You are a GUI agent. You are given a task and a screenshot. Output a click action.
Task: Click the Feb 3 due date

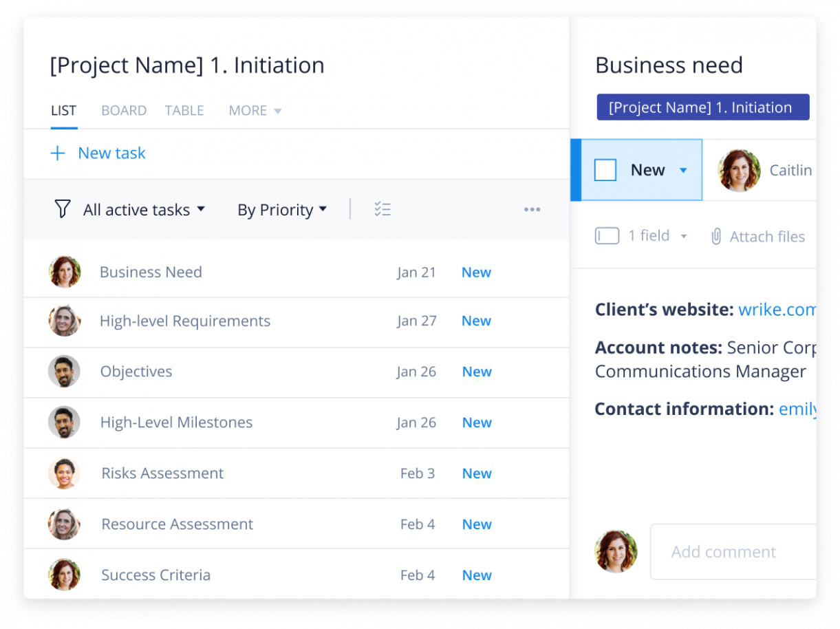pyautogui.click(x=418, y=473)
